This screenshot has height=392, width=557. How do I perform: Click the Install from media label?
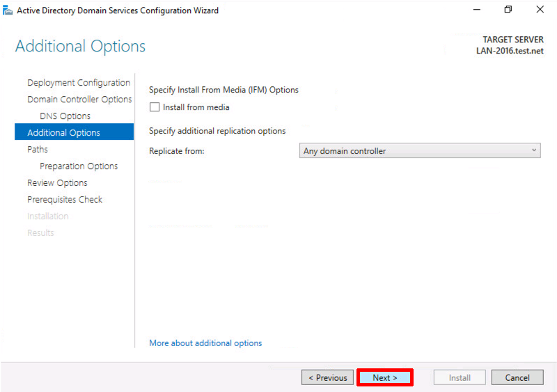coord(196,107)
